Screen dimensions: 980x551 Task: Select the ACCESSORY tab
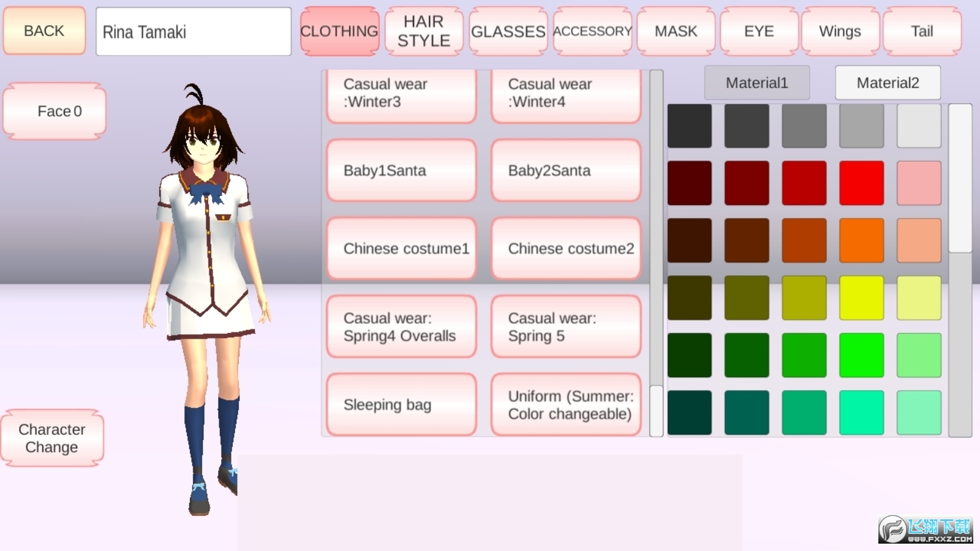coord(592,31)
